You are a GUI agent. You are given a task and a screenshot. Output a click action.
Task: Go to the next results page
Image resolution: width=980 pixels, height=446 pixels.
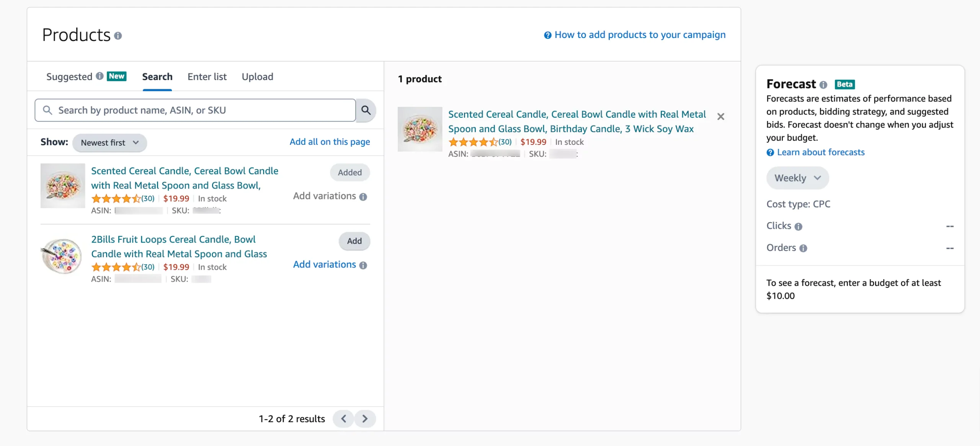tap(365, 419)
